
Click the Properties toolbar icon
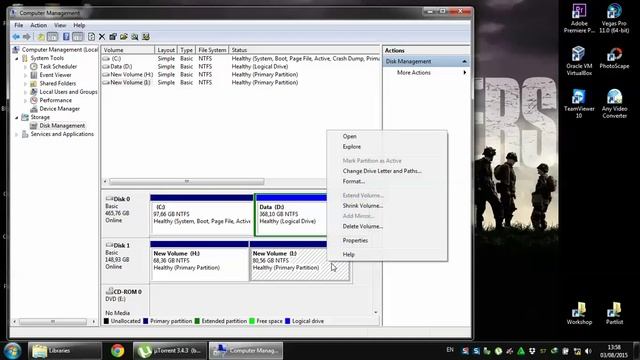point(113,37)
